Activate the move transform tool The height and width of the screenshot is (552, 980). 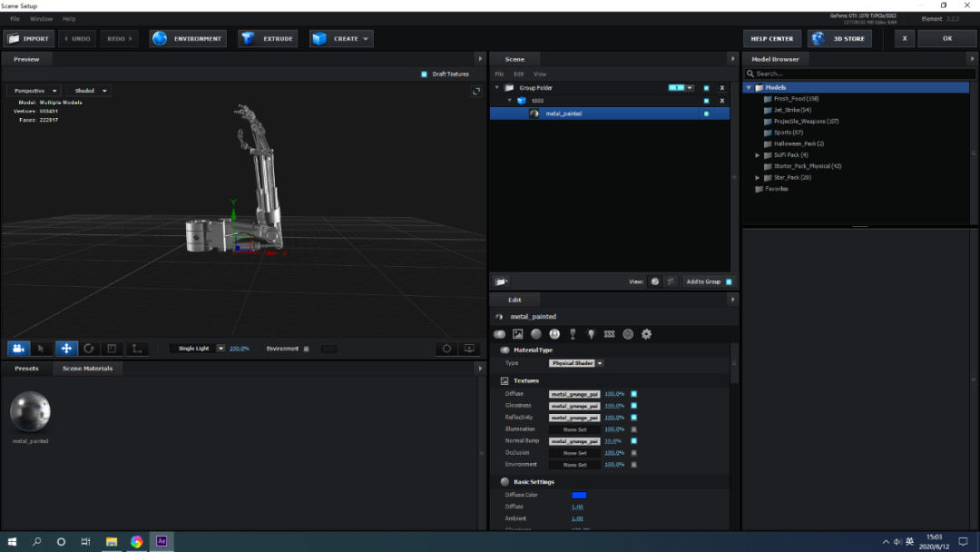pyautogui.click(x=66, y=349)
